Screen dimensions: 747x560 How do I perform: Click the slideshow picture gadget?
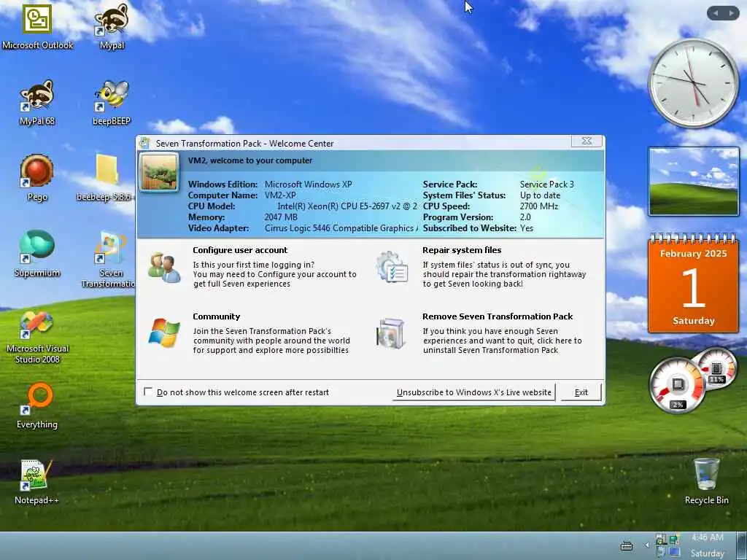694,182
